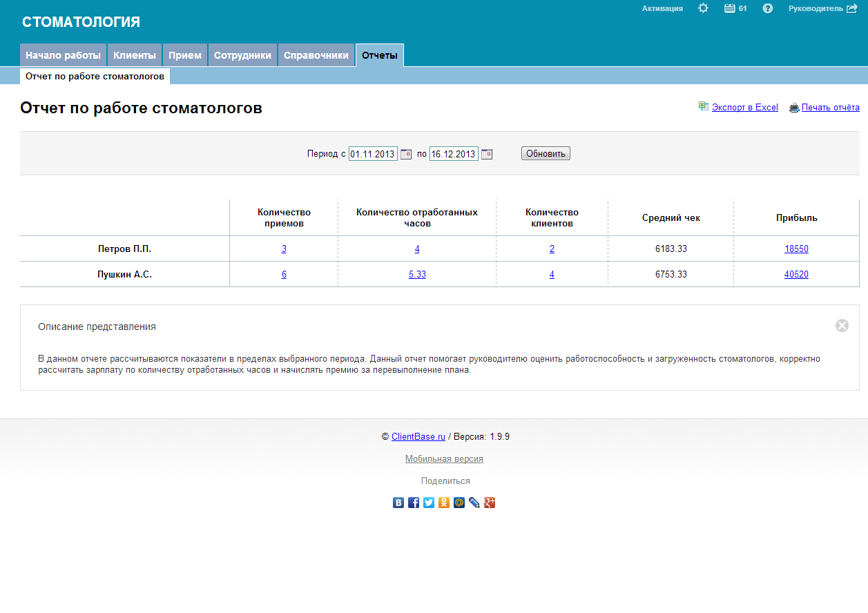Click the logout arrow icon beside Руководитель
This screenshot has height=613, width=868.
[852, 8]
